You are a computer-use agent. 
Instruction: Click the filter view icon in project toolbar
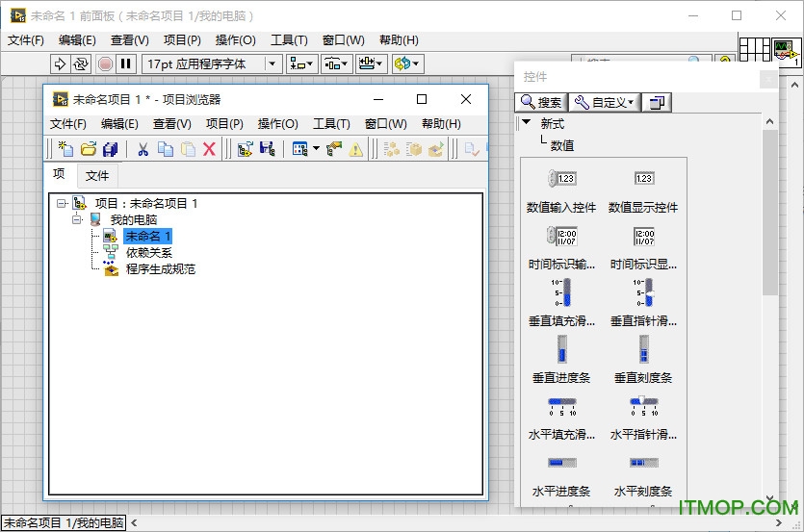pos(300,149)
